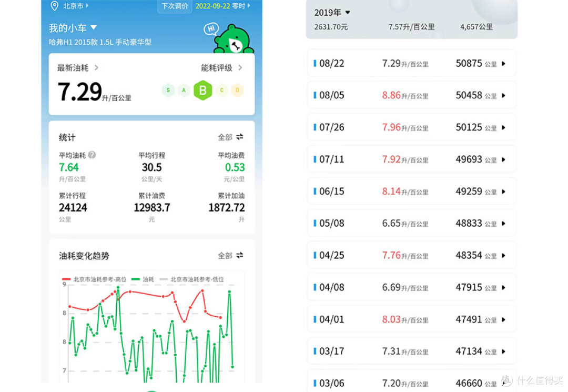Toggle the 北京市油耗参考-低位 legend series
This screenshot has height=392, width=568.
191,279
